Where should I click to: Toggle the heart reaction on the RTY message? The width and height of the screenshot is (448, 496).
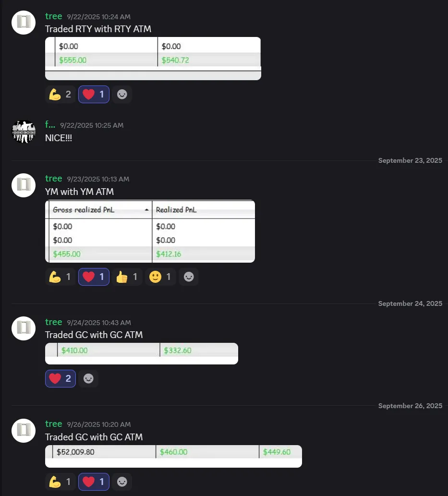[x=94, y=95]
